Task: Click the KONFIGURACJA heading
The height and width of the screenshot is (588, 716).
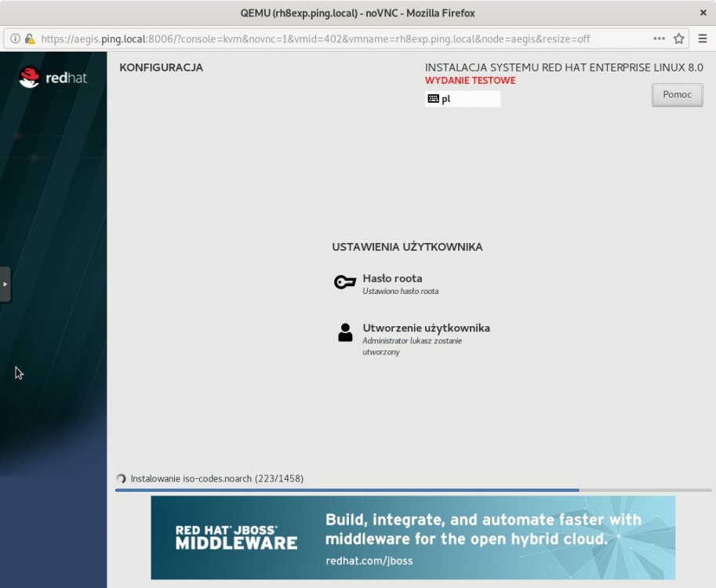Action: pyautogui.click(x=162, y=67)
